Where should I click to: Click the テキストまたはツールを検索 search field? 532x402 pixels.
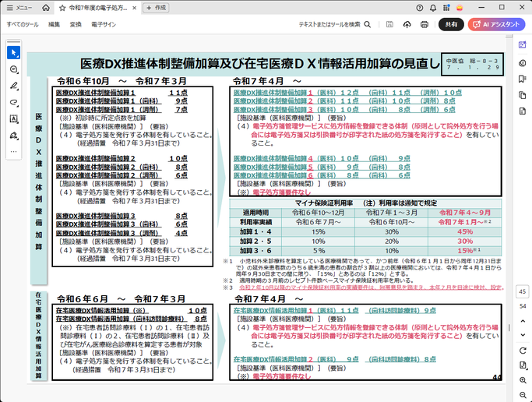[334, 24]
